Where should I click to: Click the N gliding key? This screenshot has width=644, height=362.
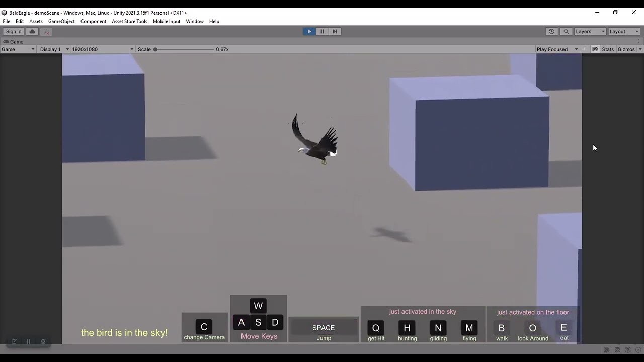pyautogui.click(x=438, y=328)
